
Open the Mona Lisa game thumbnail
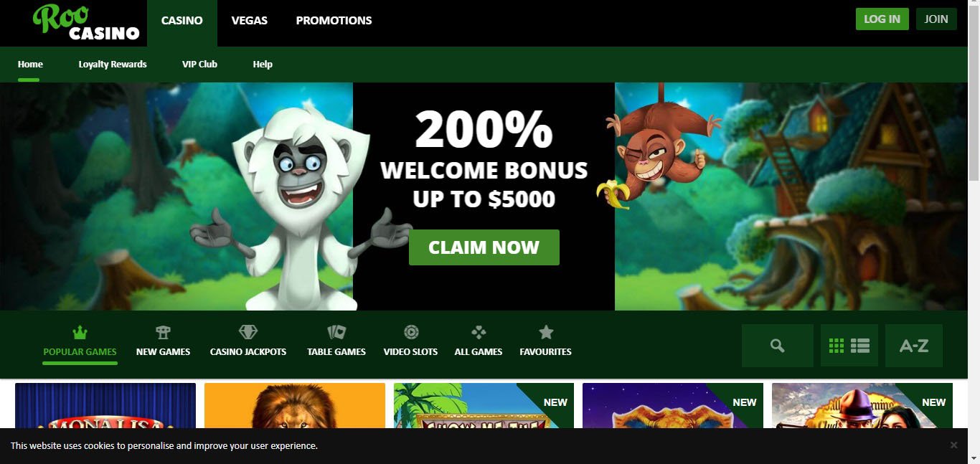click(x=105, y=406)
